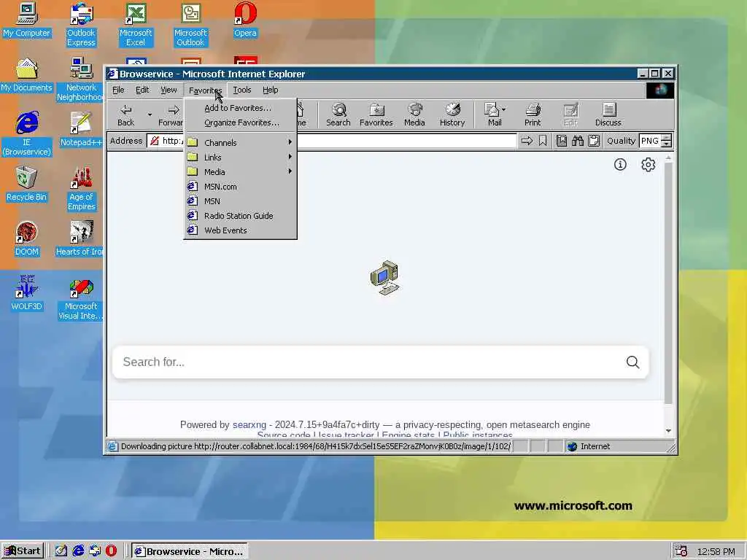Click the bookmark ribbon icon in address toolbar
Viewport: 747px width, 560px height.
point(543,141)
